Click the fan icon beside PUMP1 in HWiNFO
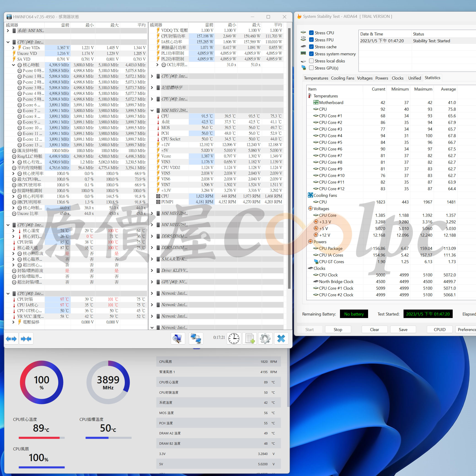 [x=158, y=202]
